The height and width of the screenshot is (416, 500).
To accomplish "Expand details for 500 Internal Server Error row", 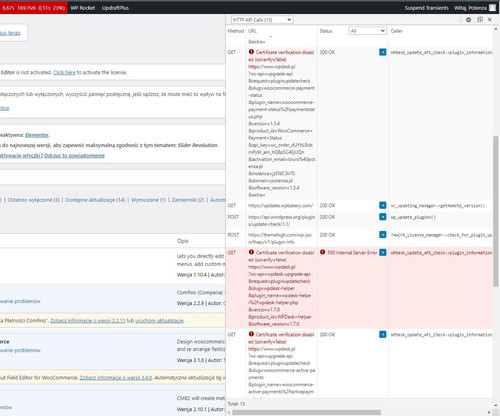I will pyautogui.click(x=383, y=253).
